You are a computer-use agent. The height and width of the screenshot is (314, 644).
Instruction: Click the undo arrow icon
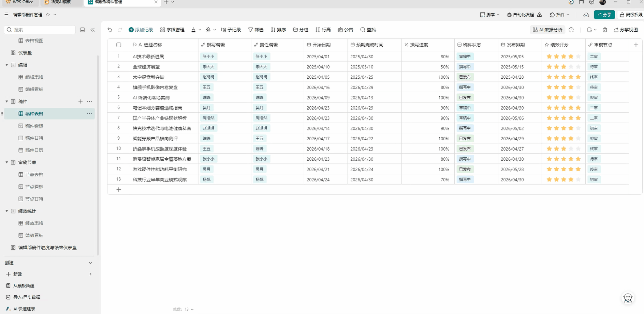click(x=109, y=30)
